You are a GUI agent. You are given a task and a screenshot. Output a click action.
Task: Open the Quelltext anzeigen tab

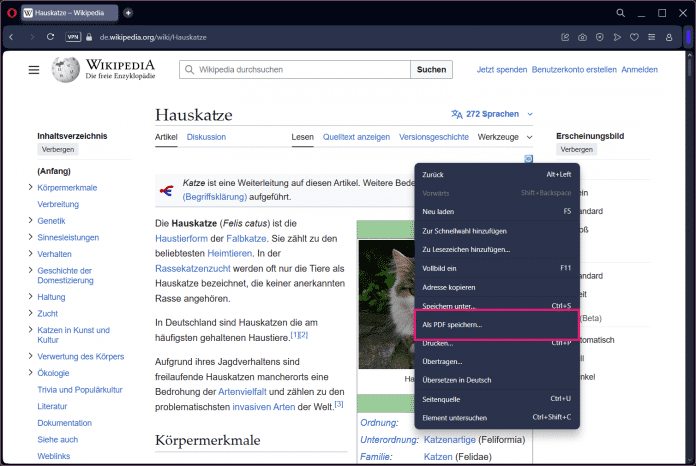pos(356,137)
